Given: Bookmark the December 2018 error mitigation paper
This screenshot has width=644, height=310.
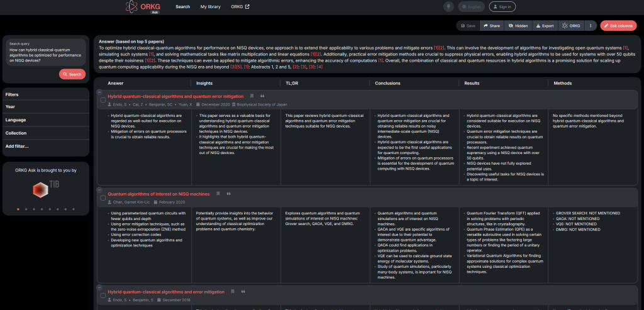Looking at the screenshot, I should coord(233,292).
